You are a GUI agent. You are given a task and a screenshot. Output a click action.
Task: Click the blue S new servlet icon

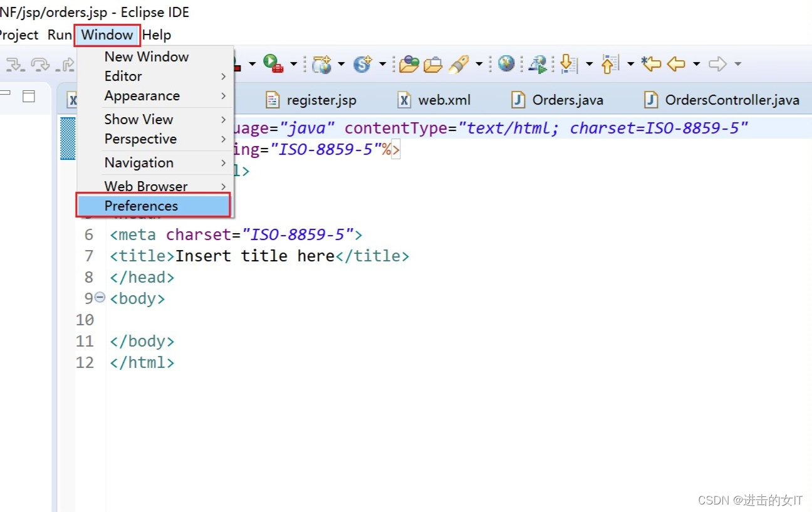[362, 63]
